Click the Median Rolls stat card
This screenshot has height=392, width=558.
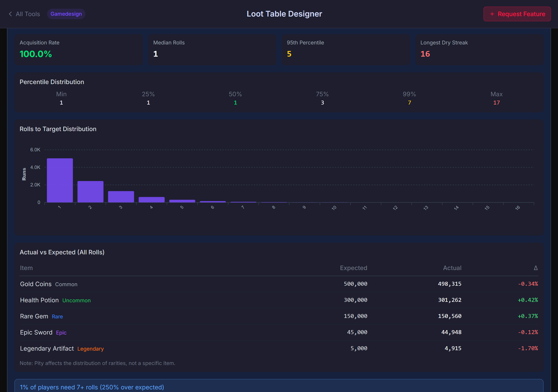coord(212,49)
